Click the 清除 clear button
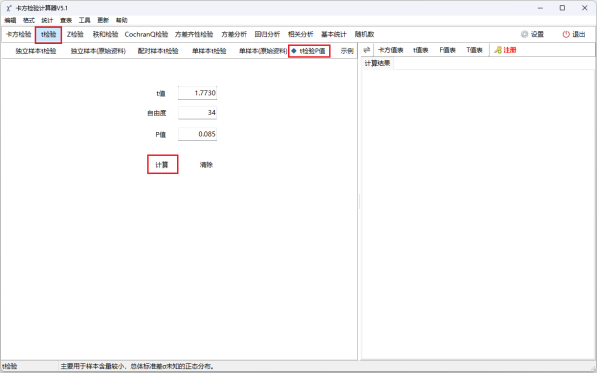The width and height of the screenshot is (597, 373). pyautogui.click(x=206, y=165)
